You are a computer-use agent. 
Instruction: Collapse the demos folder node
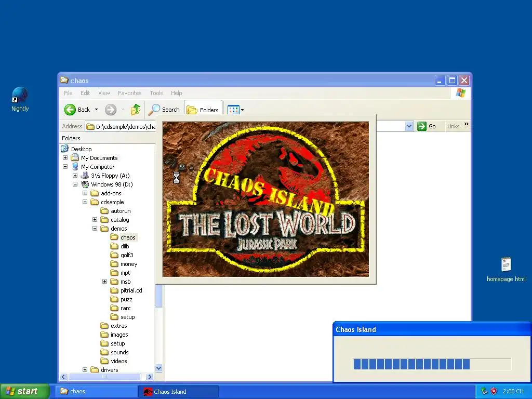coord(95,229)
